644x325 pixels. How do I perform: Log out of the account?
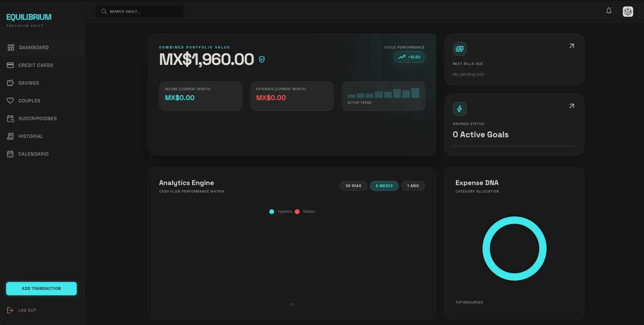click(22, 310)
